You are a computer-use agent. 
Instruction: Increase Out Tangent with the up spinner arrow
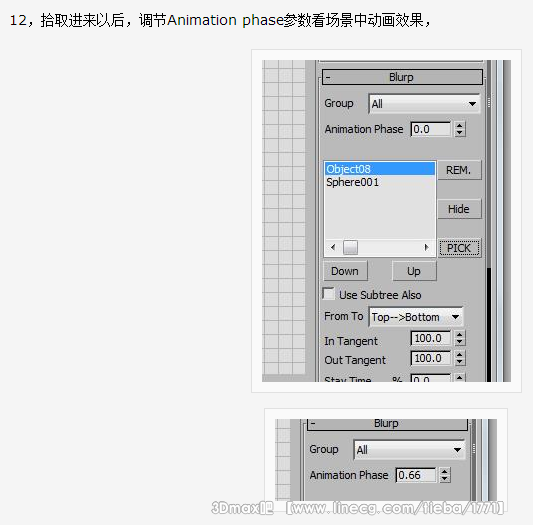point(460,355)
